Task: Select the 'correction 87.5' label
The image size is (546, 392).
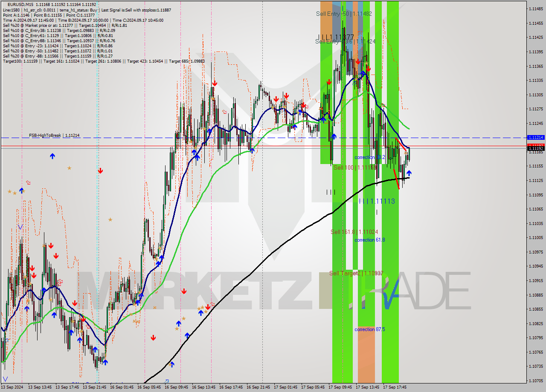Action: [370, 329]
